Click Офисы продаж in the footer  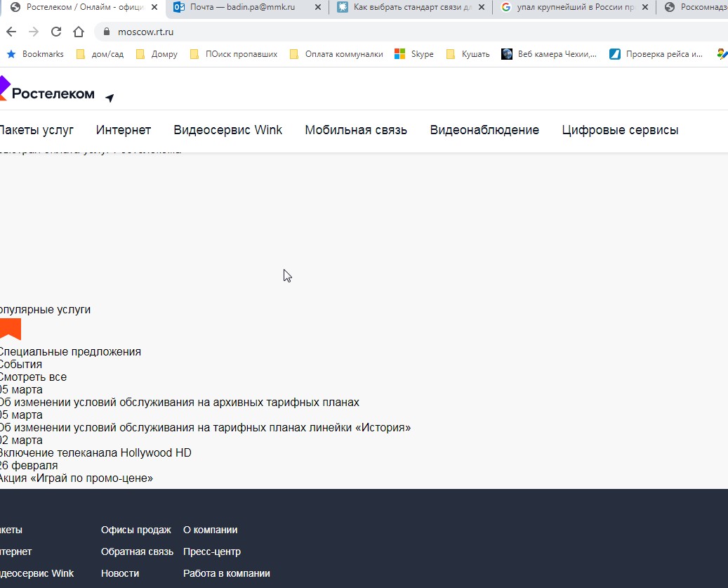click(x=135, y=530)
